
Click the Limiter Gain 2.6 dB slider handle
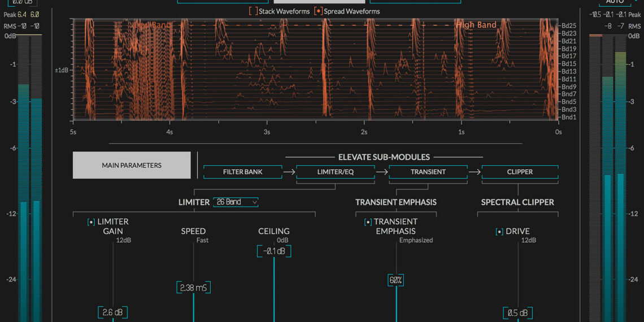[113, 312]
